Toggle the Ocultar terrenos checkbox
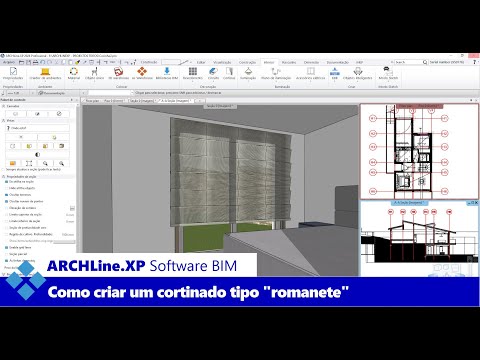480x360 pixels. [6, 195]
